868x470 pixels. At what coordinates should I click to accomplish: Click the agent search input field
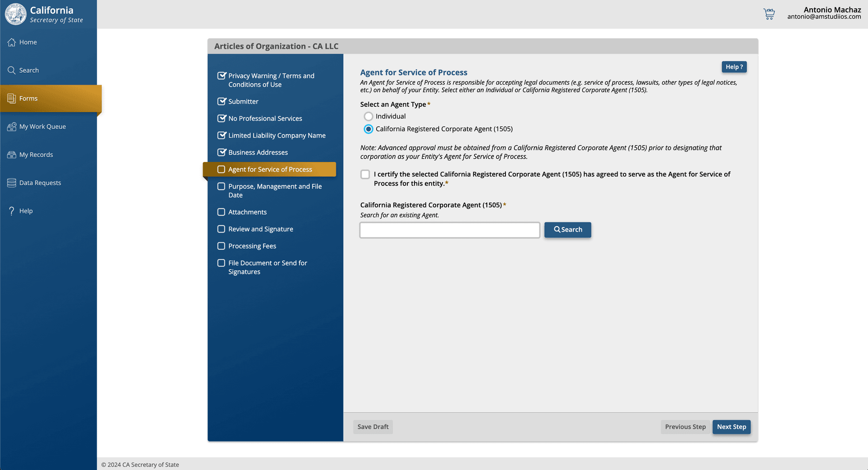coord(449,230)
